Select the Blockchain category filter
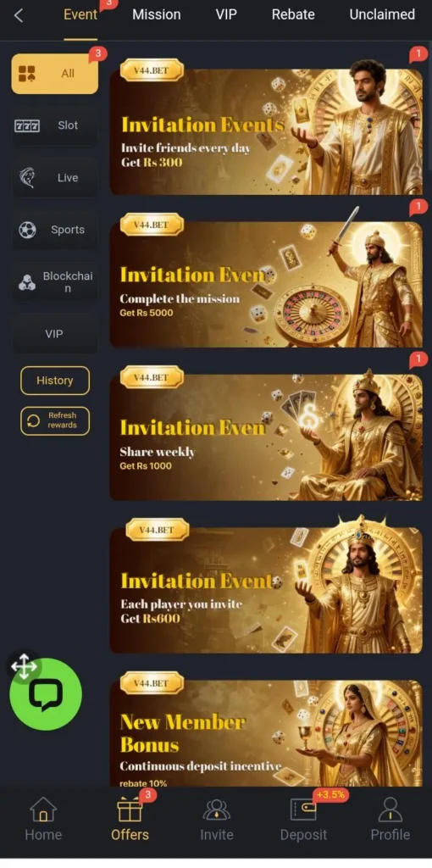This screenshot has height=868, width=432. click(x=55, y=281)
